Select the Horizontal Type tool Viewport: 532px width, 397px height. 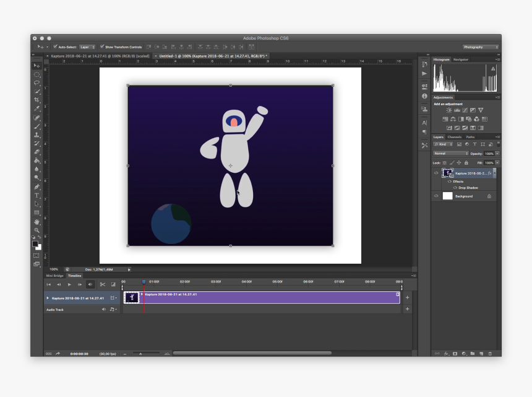[36, 196]
